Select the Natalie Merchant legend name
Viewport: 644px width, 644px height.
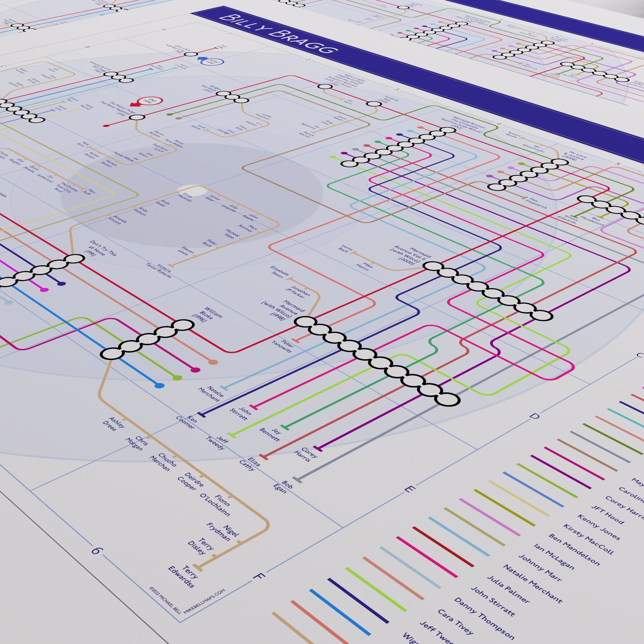coord(533,584)
